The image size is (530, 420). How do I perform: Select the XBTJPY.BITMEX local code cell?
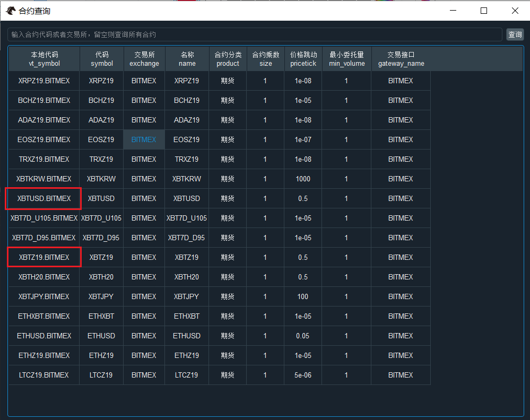[x=44, y=296]
